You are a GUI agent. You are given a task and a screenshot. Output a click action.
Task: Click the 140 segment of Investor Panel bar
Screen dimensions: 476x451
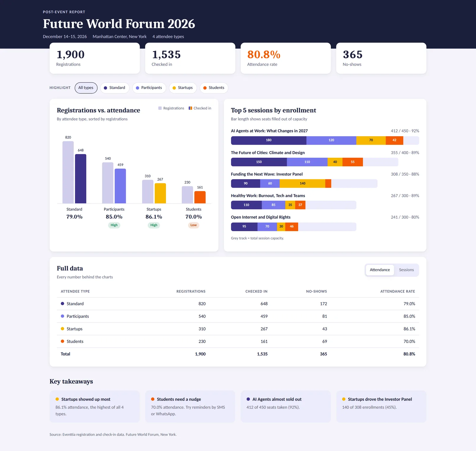[x=302, y=184]
